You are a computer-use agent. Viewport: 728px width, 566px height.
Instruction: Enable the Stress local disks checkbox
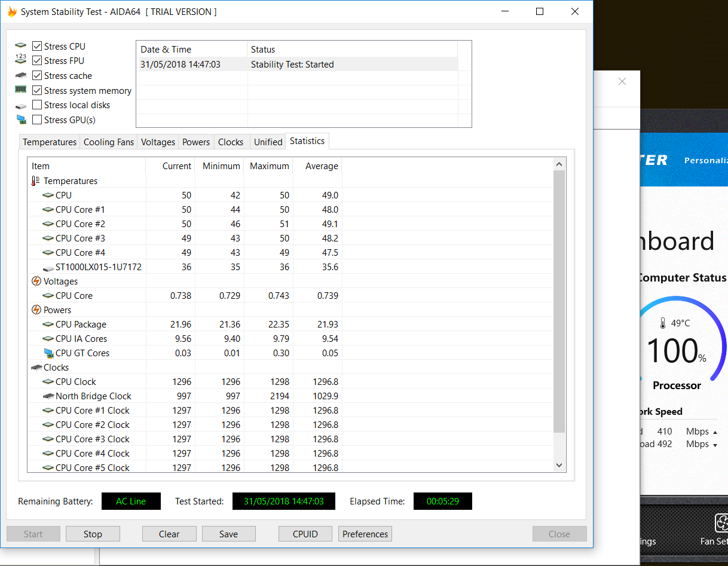click(37, 105)
